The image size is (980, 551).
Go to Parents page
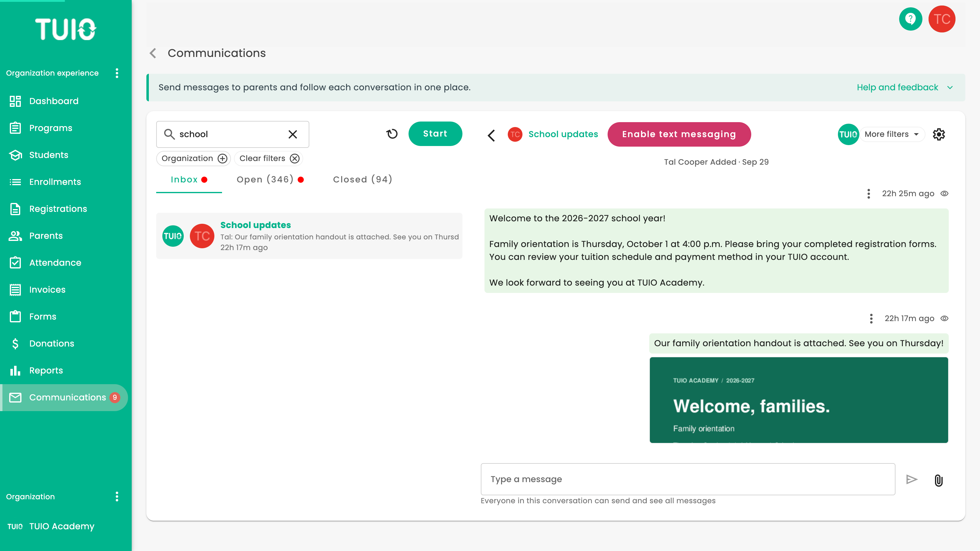(65, 236)
